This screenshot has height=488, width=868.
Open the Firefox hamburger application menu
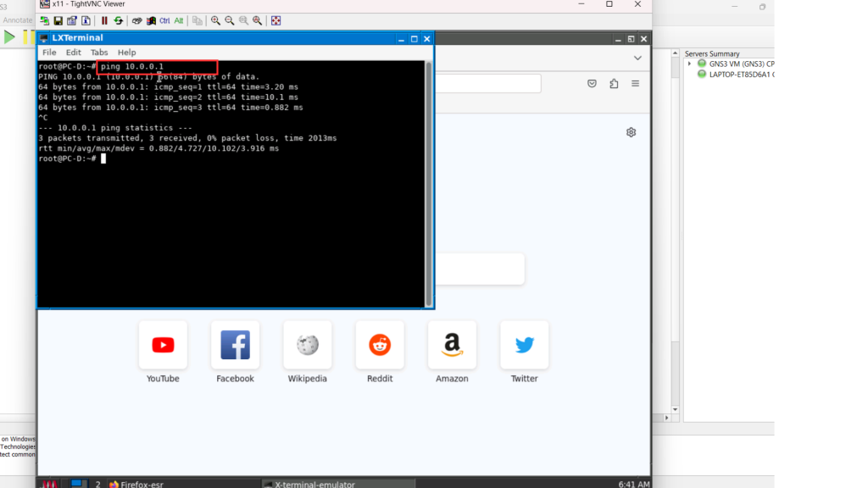point(635,83)
